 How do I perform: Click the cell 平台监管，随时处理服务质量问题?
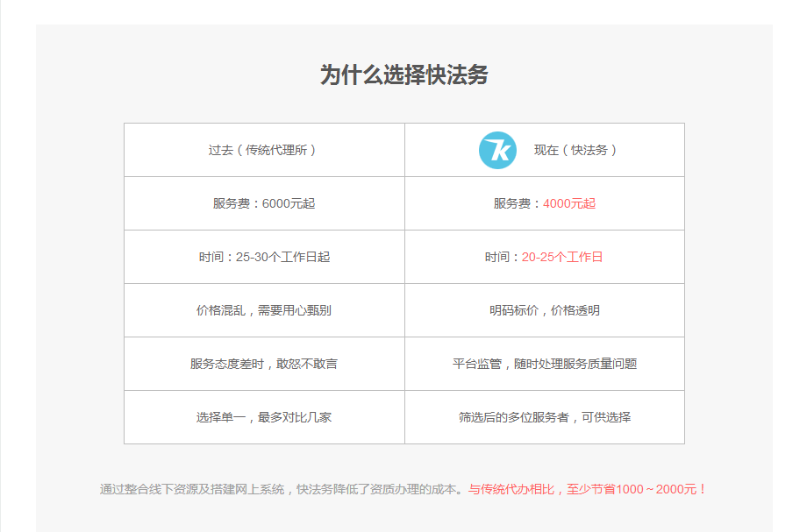[545, 364]
